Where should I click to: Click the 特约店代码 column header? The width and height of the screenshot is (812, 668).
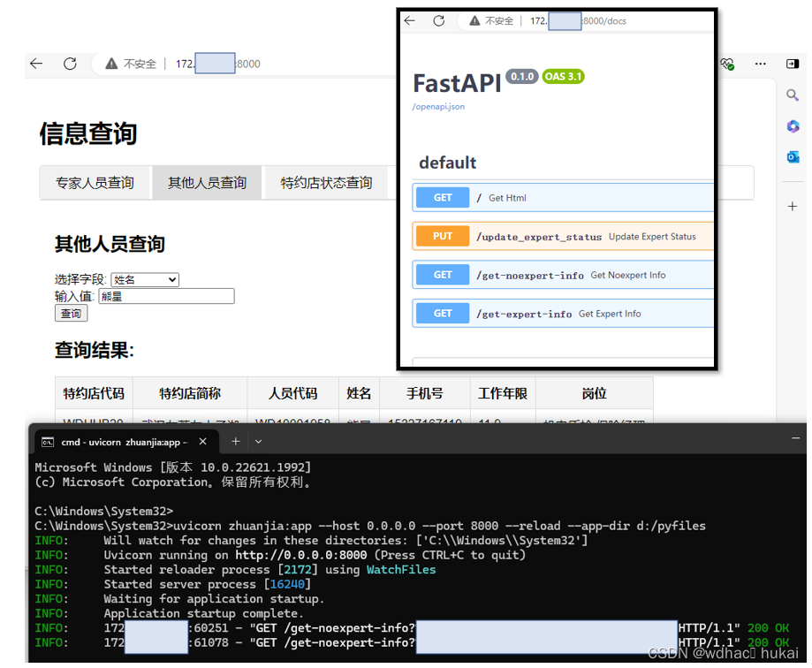(x=94, y=393)
